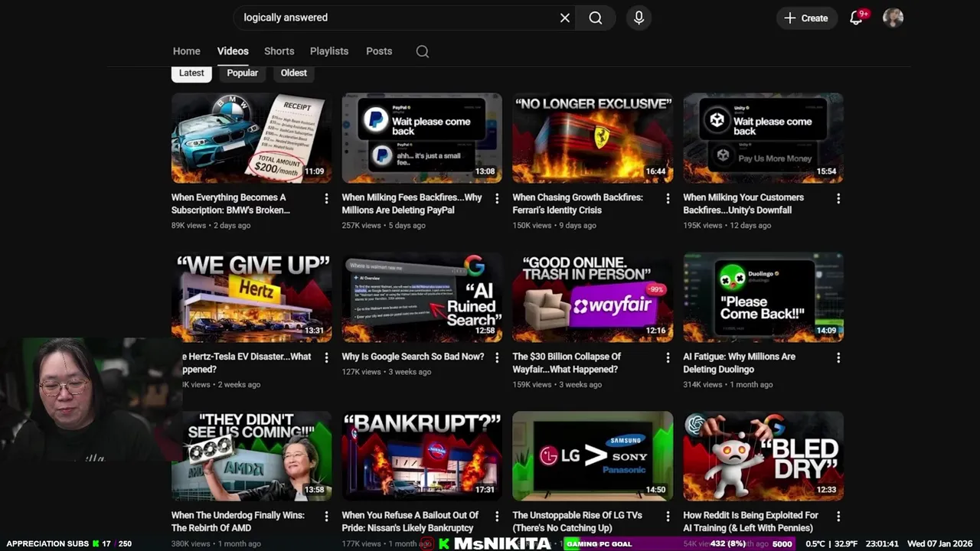Click the 127K views 3 weeks ago text
The width and height of the screenshot is (980, 551).
pos(387,372)
